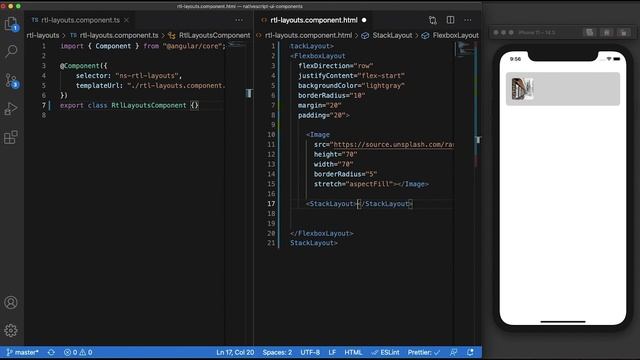
Task: Open more actions for left editor group
Action: [x=239, y=20]
